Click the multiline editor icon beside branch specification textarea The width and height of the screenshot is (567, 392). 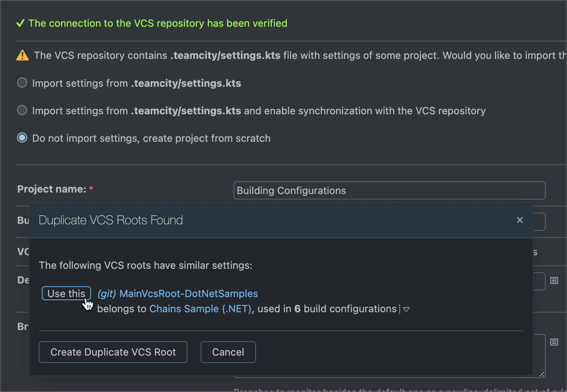[x=554, y=342]
